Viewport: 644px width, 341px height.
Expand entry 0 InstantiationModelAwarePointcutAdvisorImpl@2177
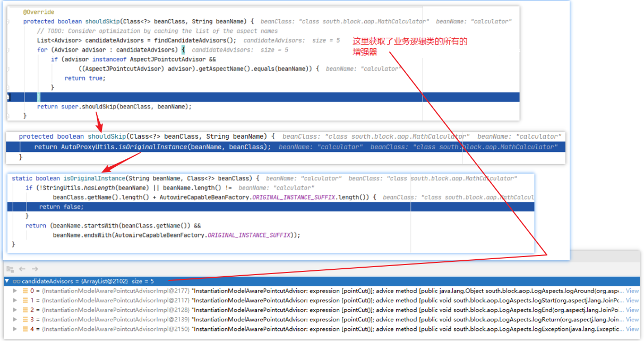coord(15,291)
